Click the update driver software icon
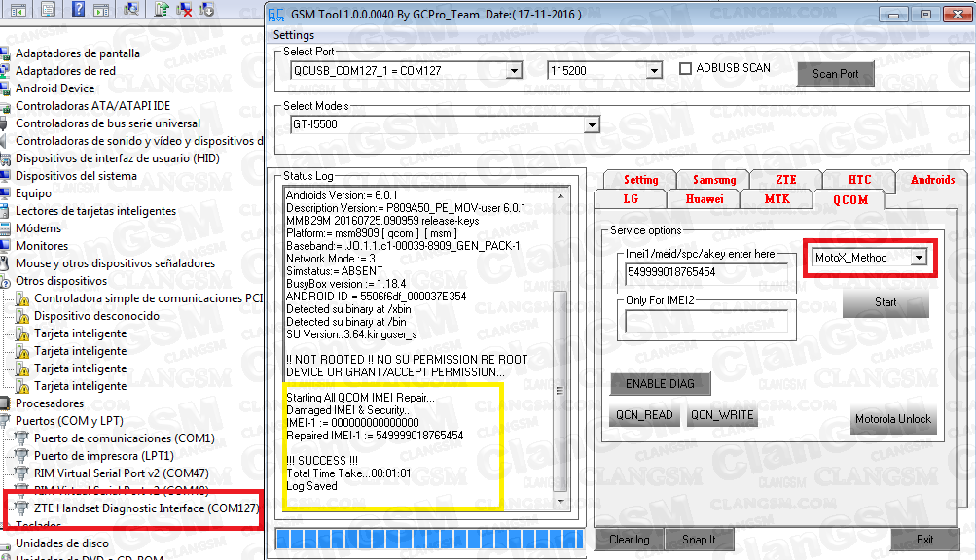Image resolution: width=976 pixels, height=560 pixels. tap(162, 9)
